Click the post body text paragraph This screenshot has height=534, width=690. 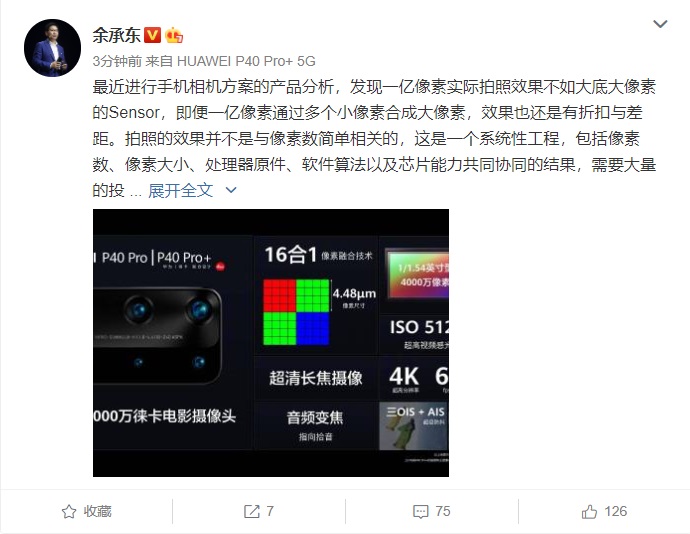(374, 139)
